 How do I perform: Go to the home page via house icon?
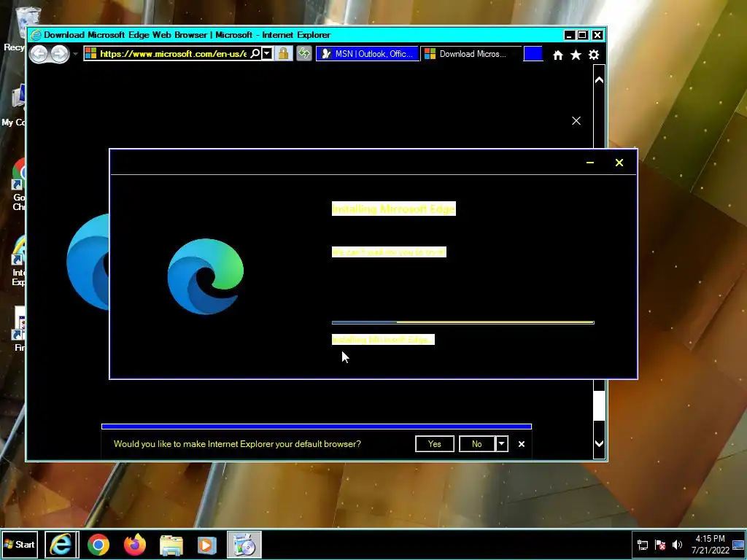pos(558,55)
